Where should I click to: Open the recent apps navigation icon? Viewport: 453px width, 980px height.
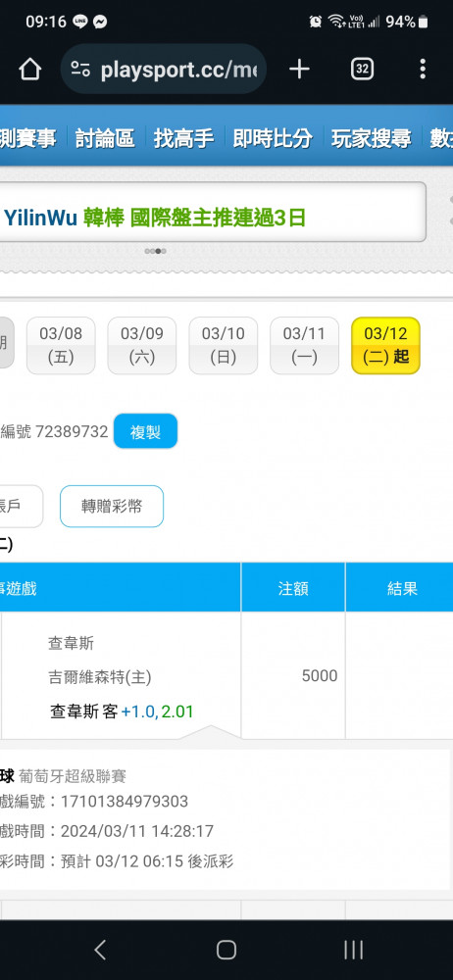tap(354, 950)
